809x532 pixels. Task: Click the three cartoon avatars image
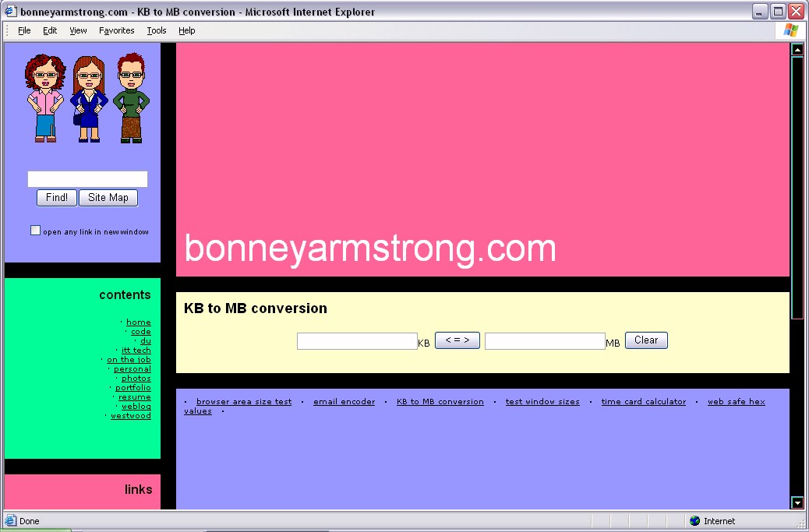click(87, 98)
